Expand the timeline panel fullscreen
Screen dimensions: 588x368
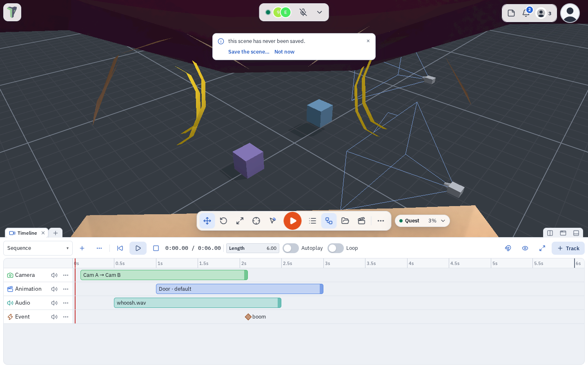[542, 248]
